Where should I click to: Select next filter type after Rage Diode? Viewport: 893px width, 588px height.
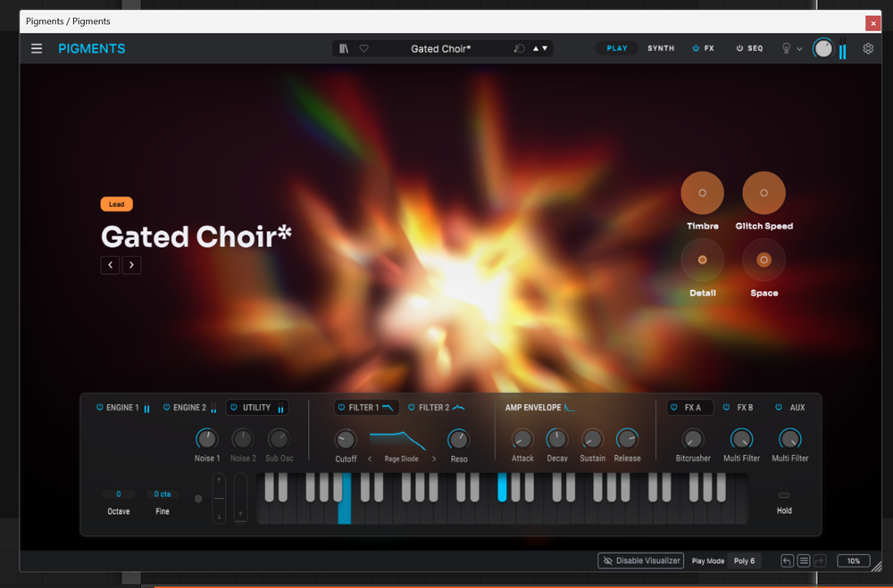[434, 459]
